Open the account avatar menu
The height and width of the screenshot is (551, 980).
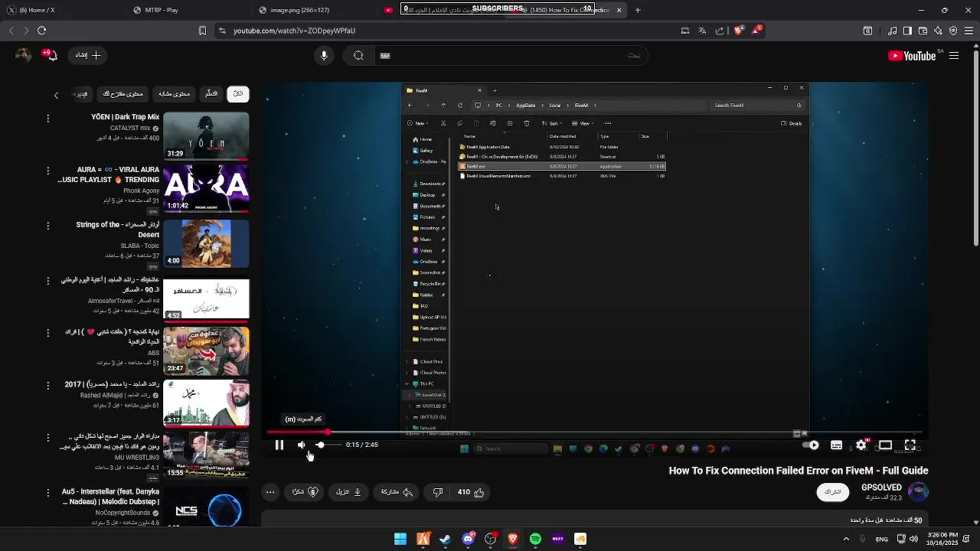pos(23,55)
